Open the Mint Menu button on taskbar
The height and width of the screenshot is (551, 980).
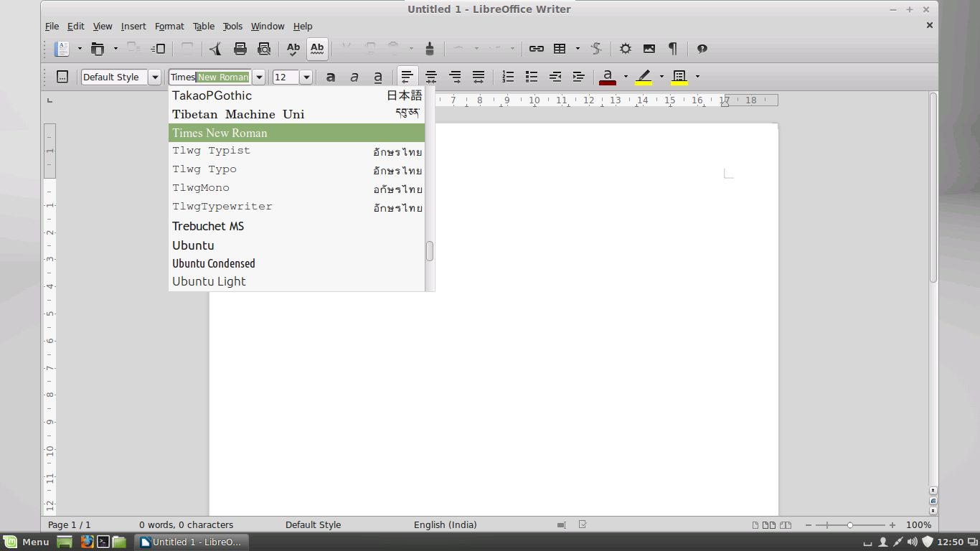(27, 542)
